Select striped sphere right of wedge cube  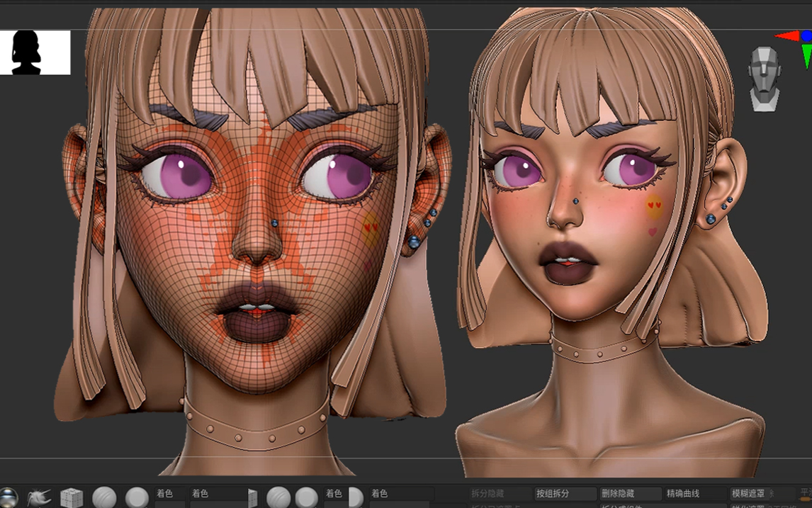coord(278,497)
